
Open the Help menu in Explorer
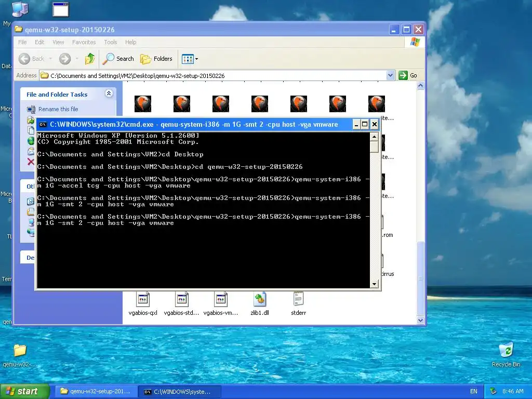pyautogui.click(x=130, y=42)
